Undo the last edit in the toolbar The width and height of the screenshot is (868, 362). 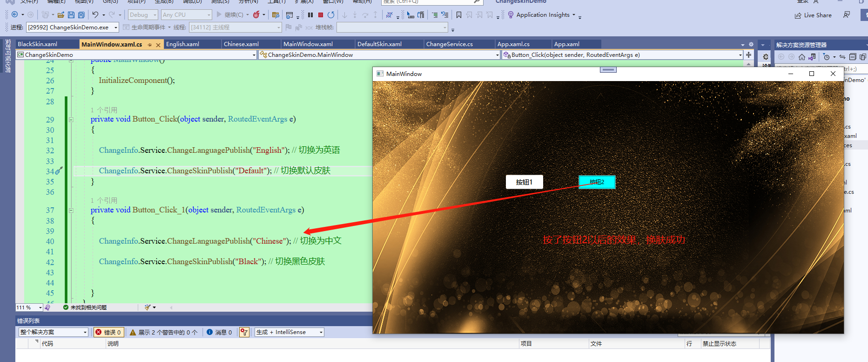[x=95, y=15]
